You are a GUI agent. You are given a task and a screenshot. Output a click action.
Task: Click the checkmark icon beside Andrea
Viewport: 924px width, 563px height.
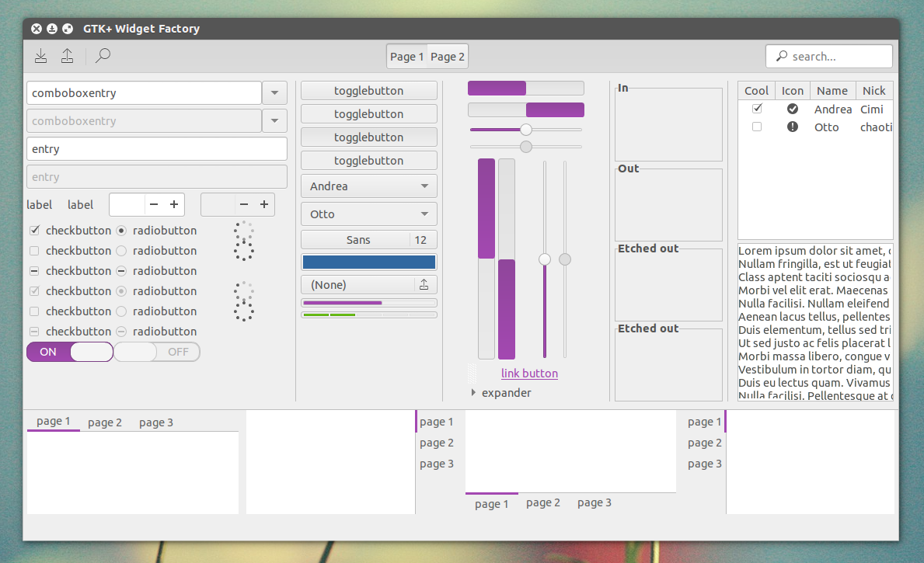pos(792,109)
